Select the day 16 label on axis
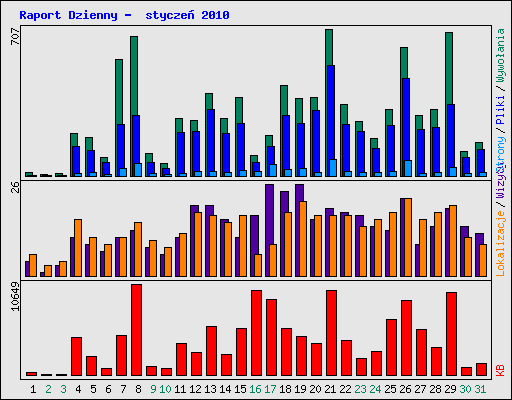Viewport: 512px width, 400px height. pyautogui.click(x=255, y=389)
